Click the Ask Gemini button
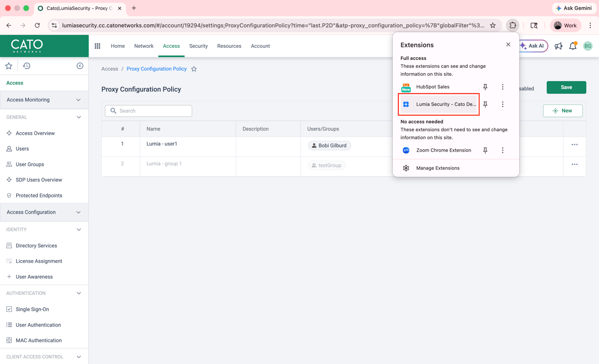Screen dimensions: 599x364 574,8
